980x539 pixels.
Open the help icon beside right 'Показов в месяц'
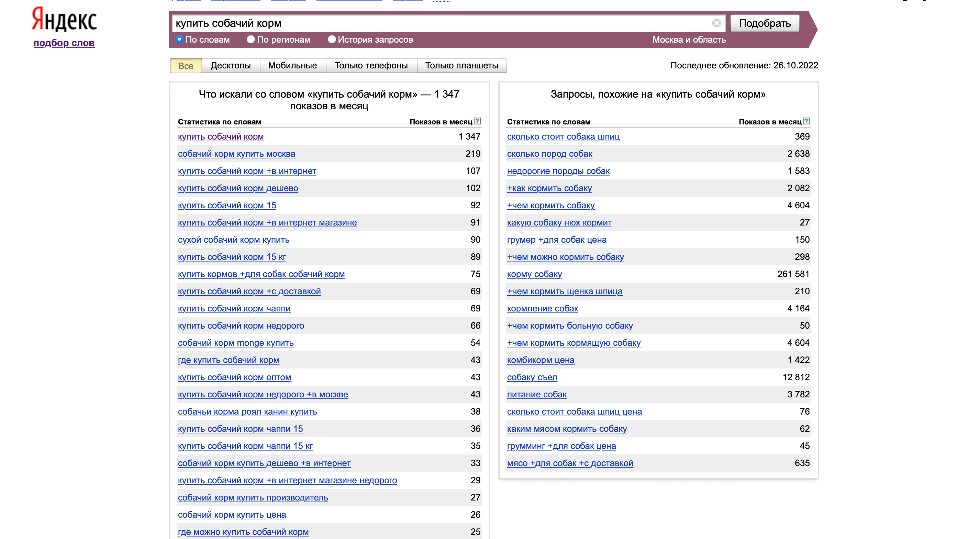[806, 121]
